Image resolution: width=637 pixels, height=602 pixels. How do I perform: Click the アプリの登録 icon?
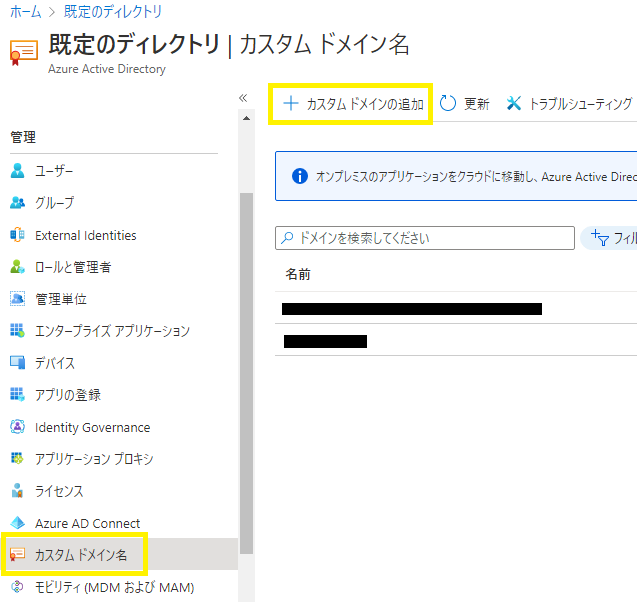click(x=17, y=394)
